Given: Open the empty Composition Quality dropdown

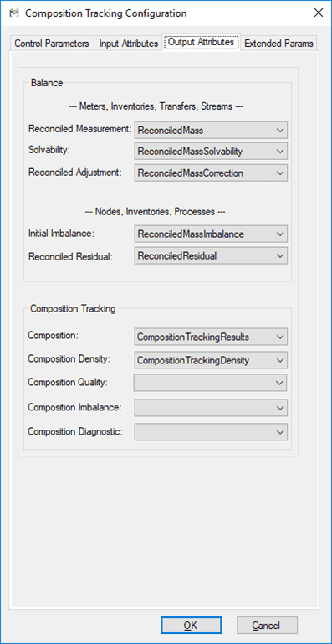Looking at the screenshot, I should 211,383.
